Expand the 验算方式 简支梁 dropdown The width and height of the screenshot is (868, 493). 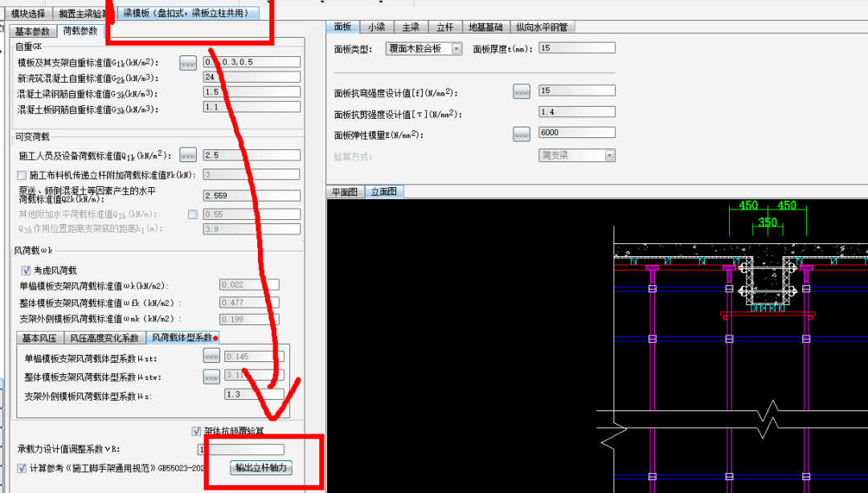[609, 156]
